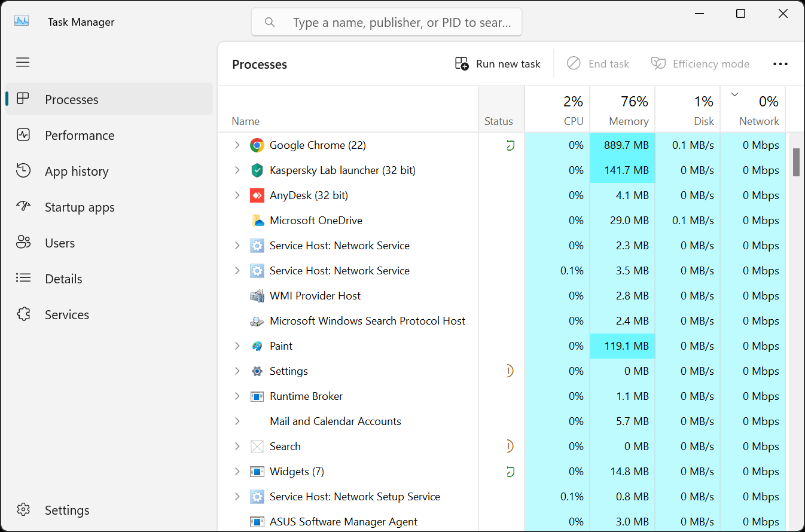Click the ASUS Software Manager Agent icon

257,522
